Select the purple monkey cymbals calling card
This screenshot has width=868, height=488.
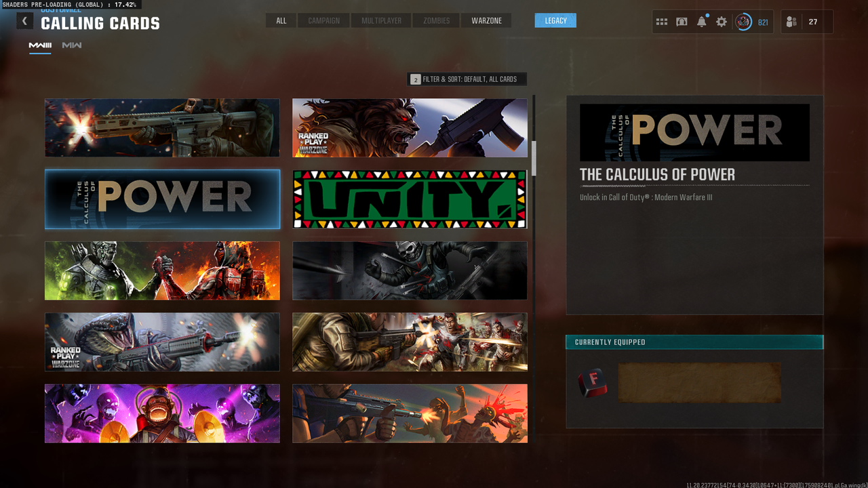(162, 413)
